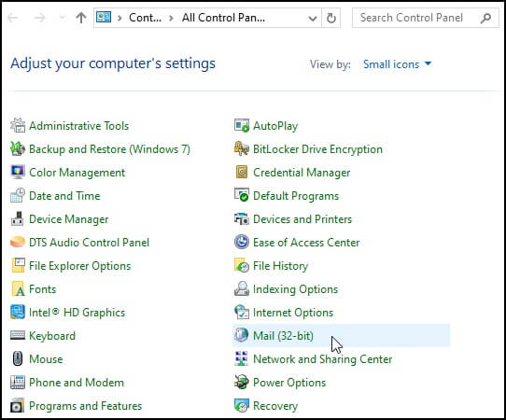The image size is (506, 420).
Task: Click the Search Control Panel field
Action: (x=426, y=18)
